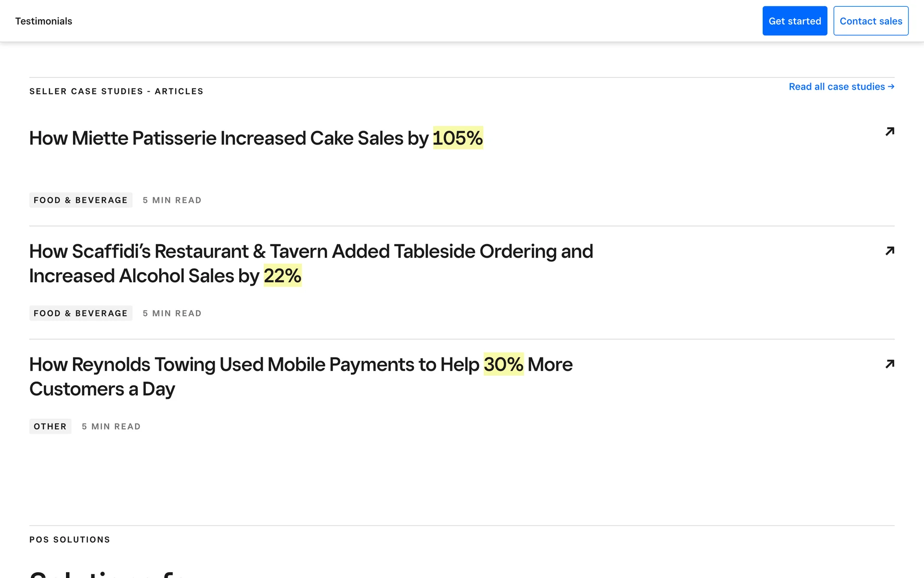Click the Other tag under Reynolds Towing
Image resolution: width=924 pixels, height=578 pixels.
pos(50,427)
